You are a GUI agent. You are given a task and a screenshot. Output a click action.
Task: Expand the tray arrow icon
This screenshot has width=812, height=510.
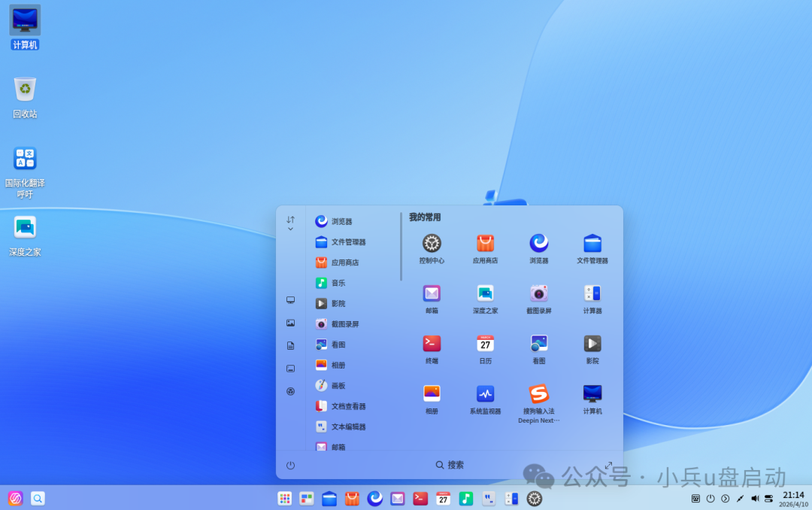pos(725,499)
